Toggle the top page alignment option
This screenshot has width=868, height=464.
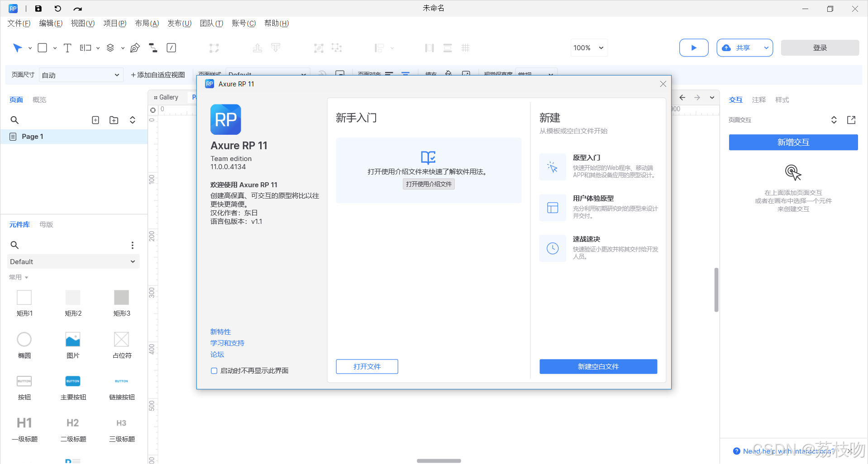405,75
